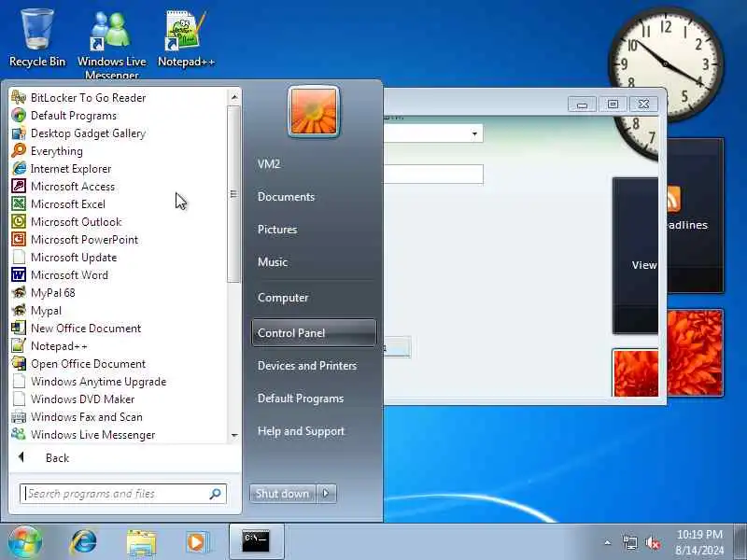The height and width of the screenshot is (560, 747).
Task: Open Windows Anytime Upgrade entry
Action: point(98,382)
